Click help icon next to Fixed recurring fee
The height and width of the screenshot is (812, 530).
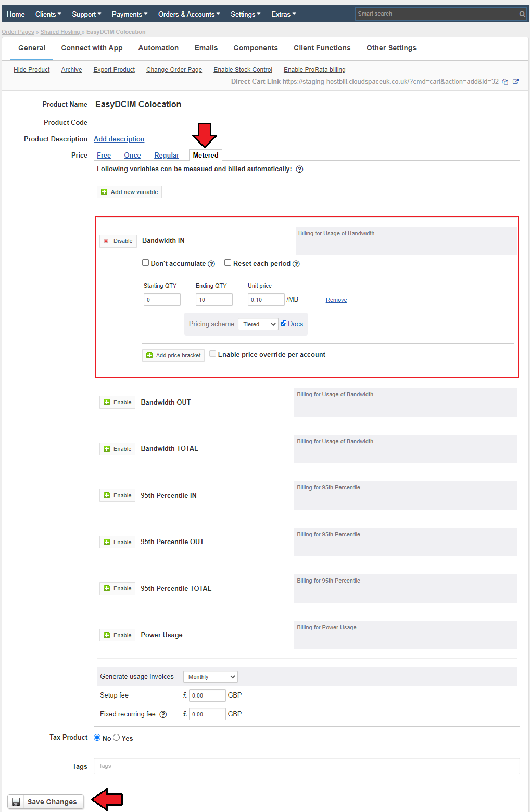pyautogui.click(x=163, y=714)
